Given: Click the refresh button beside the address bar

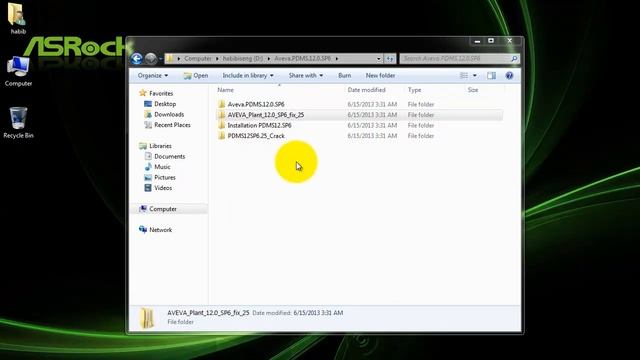Looking at the screenshot, I should [x=390, y=59].
